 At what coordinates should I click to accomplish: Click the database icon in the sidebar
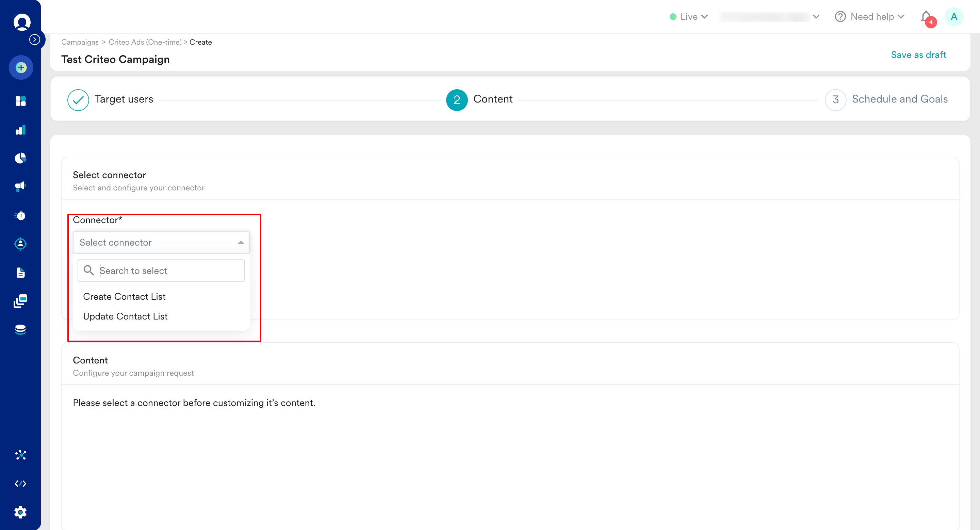click(x=20, y=329)
